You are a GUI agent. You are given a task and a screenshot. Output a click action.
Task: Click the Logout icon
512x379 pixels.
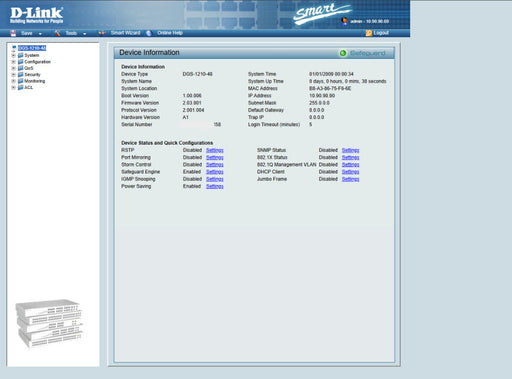(369, 33)
